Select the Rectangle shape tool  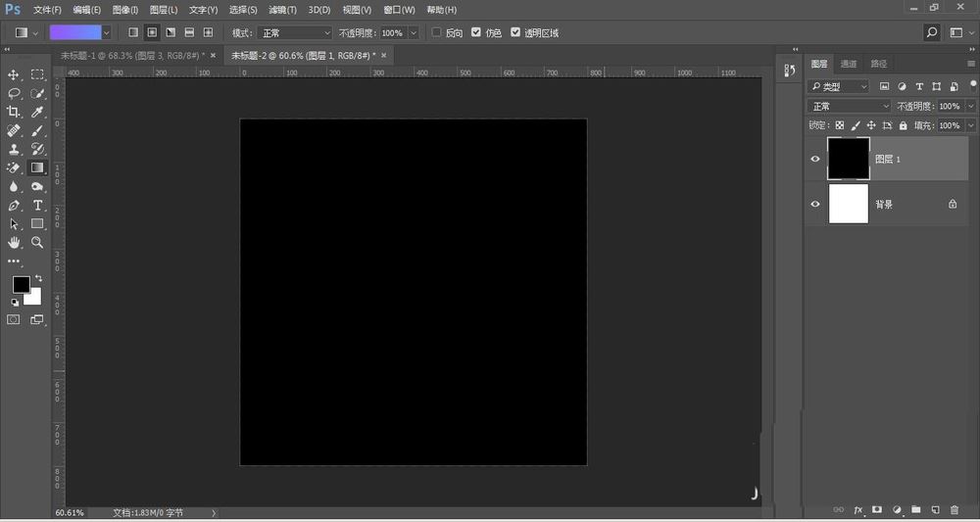point(37,224)
